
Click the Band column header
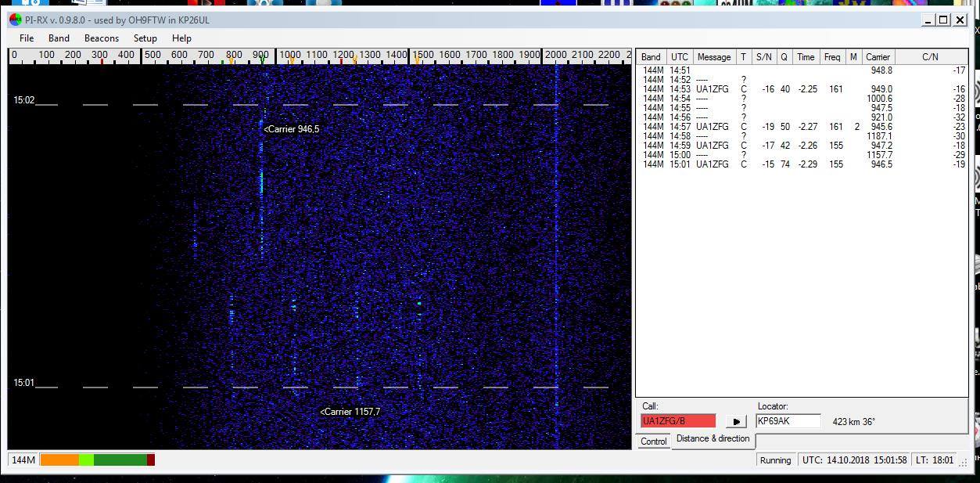coord(651,56)
